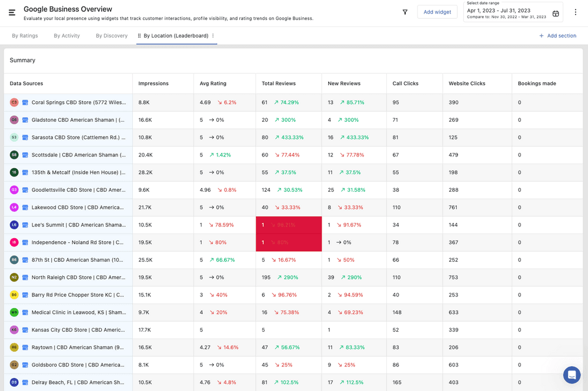
Task: Open the chat support bubble
Action: pyautogui.click(x=572, y=375)
